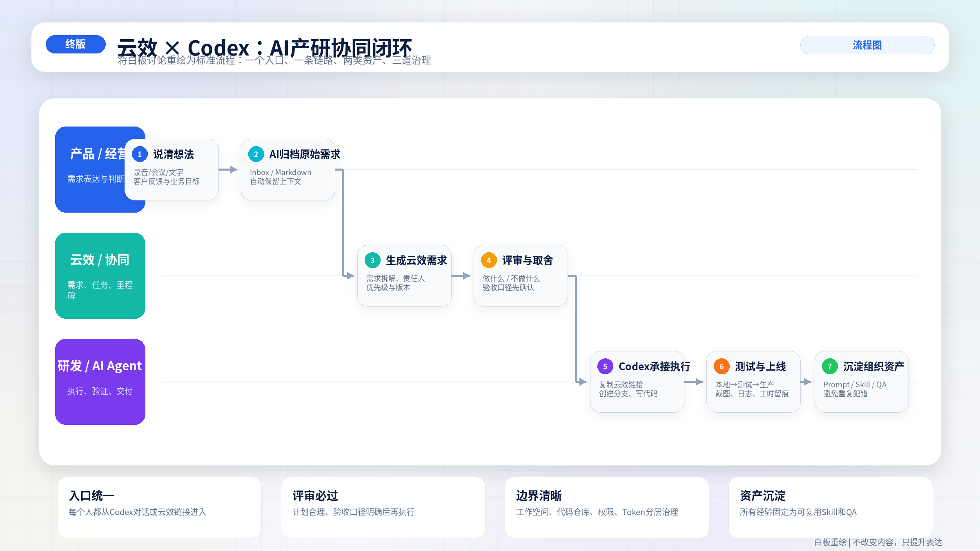The height and width of the screenshot is (551, 980).
Task: Click the 流程图 pill button
Action: (x=867, y=45)
